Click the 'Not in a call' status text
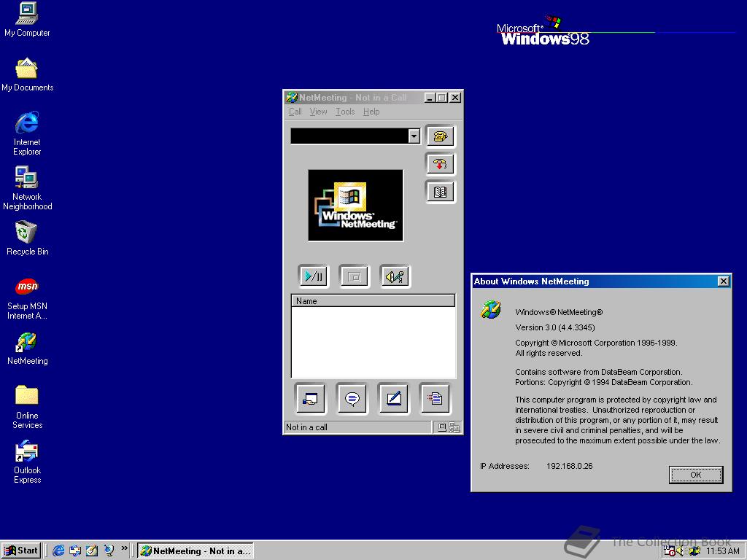 tap(306, 427)
